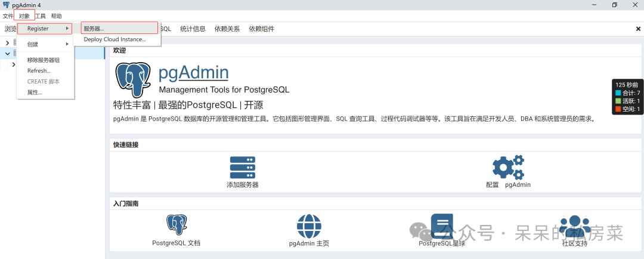Viewport: 644px width, 259px height.
Task: Open the pgAdmin 主页 link
Action: (x=309, y=243)
